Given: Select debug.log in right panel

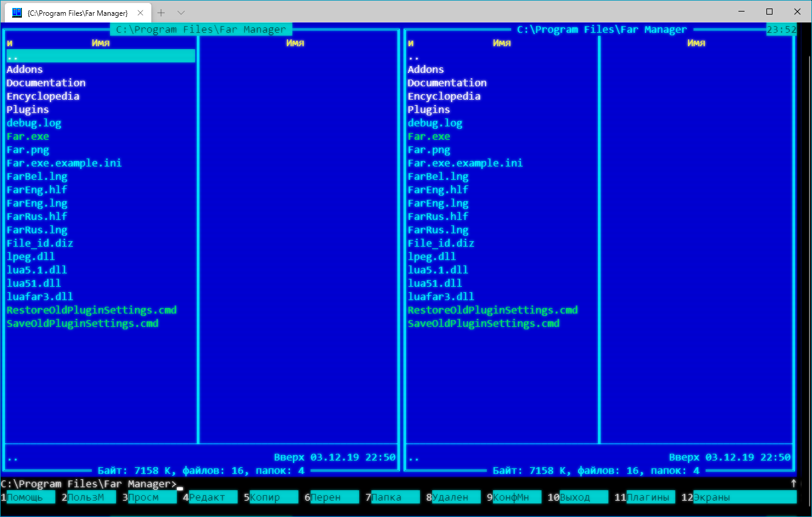Looking at the screenshot, I should [x=435, y=123].
